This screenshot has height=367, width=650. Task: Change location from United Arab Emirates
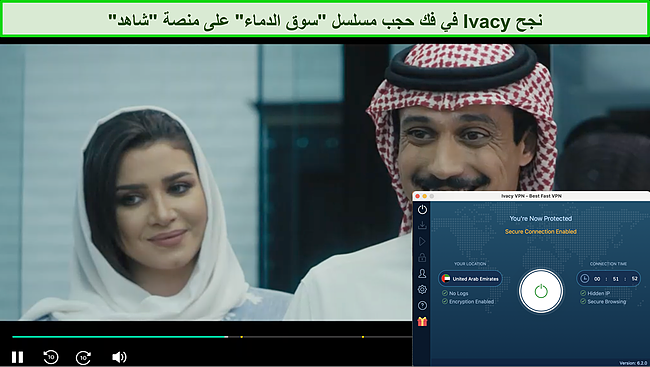click(x=470, y=279)
